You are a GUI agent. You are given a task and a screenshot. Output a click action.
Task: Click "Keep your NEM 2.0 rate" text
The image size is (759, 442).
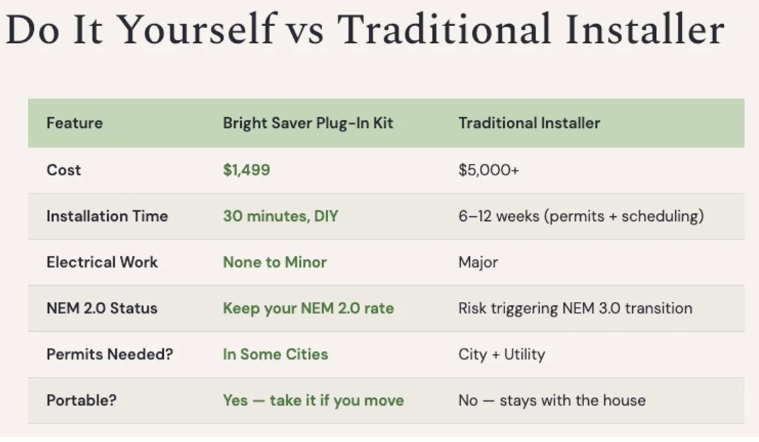tap(308, 308)
